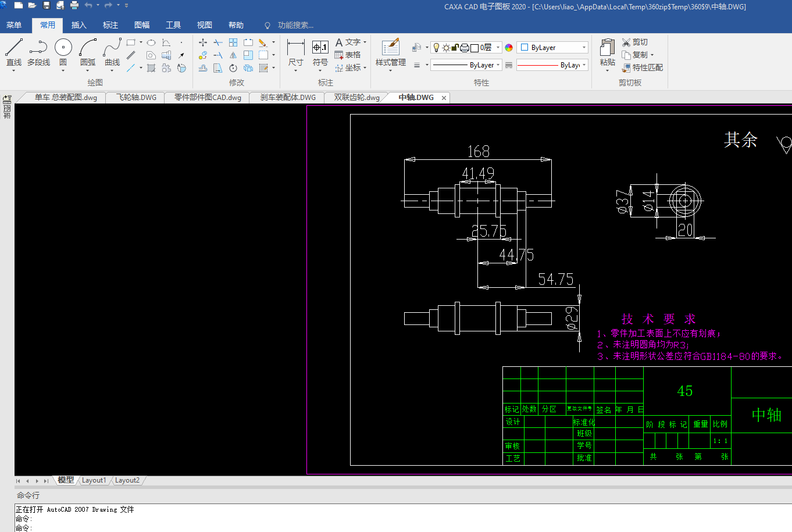Select the Trim tool

click(218, 42)
